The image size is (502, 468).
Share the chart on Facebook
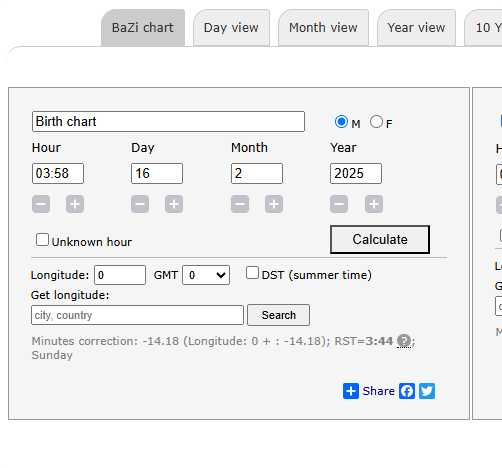pos(407,391)
